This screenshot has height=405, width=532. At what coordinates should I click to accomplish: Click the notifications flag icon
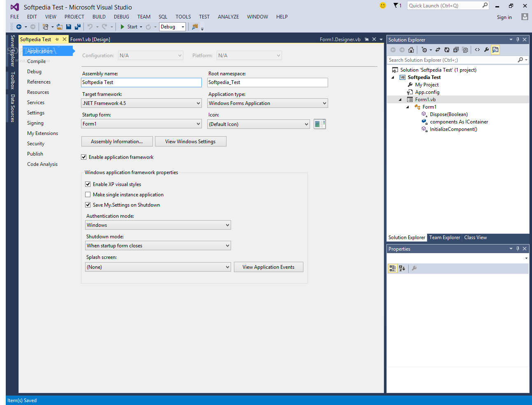[396, 5]
